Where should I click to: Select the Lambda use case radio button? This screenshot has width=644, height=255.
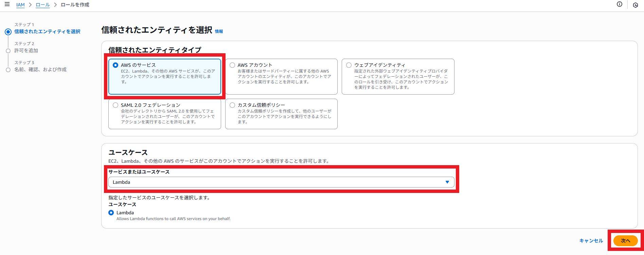tap(111, 213)
